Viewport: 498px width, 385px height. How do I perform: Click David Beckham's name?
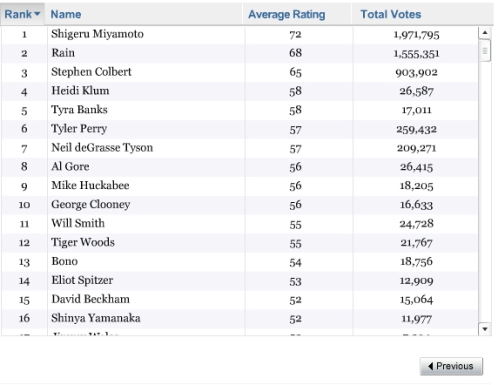(90, 299)
